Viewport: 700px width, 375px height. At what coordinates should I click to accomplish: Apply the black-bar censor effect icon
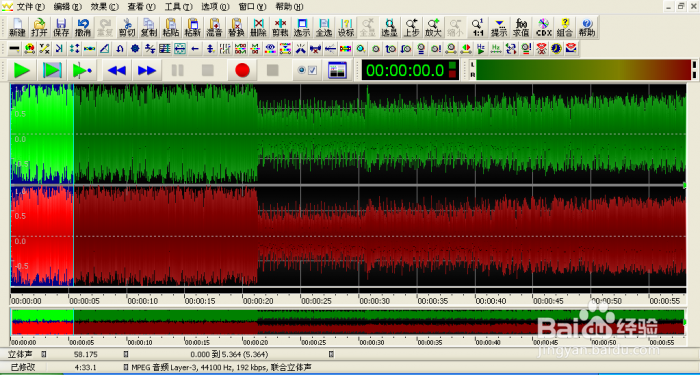coord(15,49)
